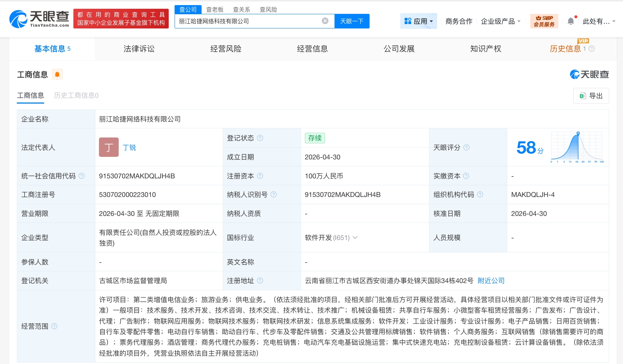Image resolution: width=623 pixels, height=364 pixels.
Task: Open the 经营风险 tab
Action: 226,49
